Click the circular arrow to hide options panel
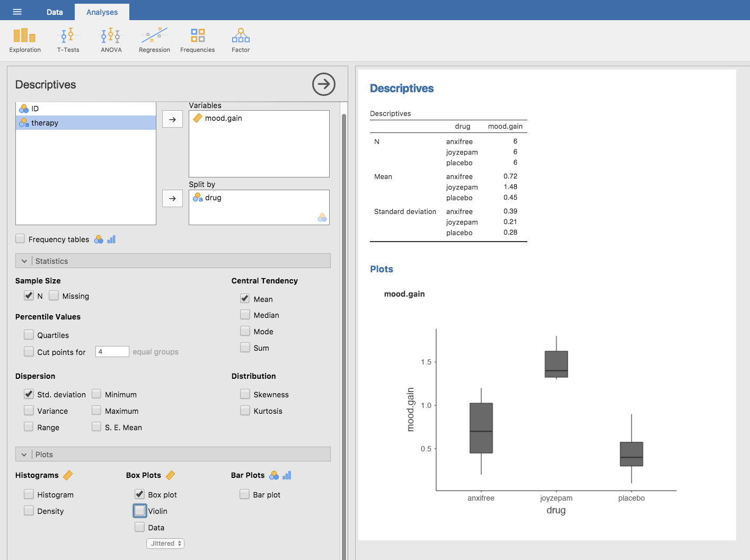 [x=323, y=84]
